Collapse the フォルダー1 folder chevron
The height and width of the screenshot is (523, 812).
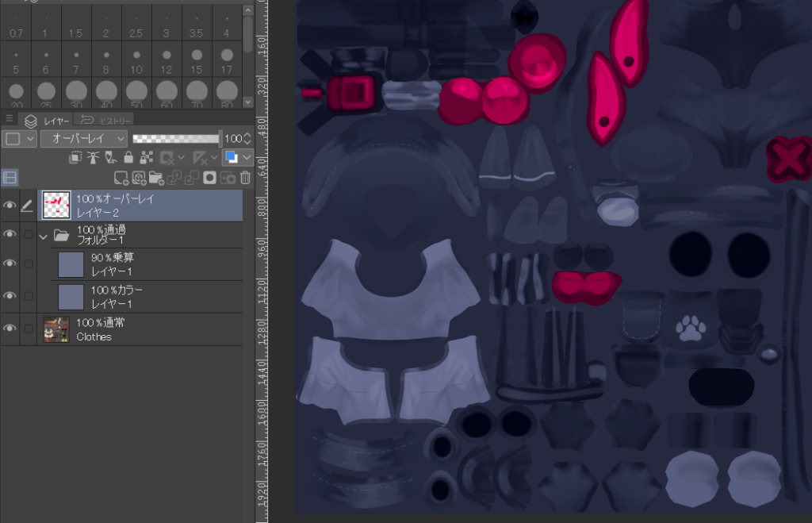pos(44,236)
